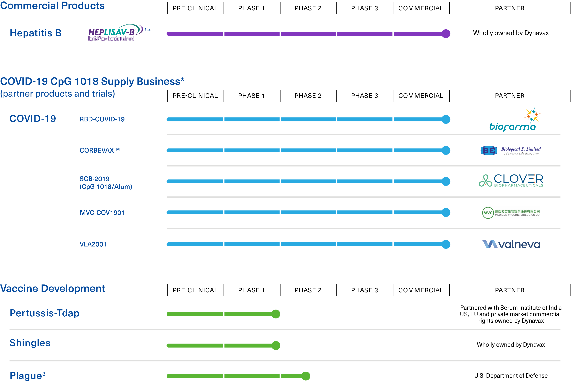Click the Commercial Products section heading
This screenshot has width=571, height=392.
pyautogui.click(x=52, y=6)
